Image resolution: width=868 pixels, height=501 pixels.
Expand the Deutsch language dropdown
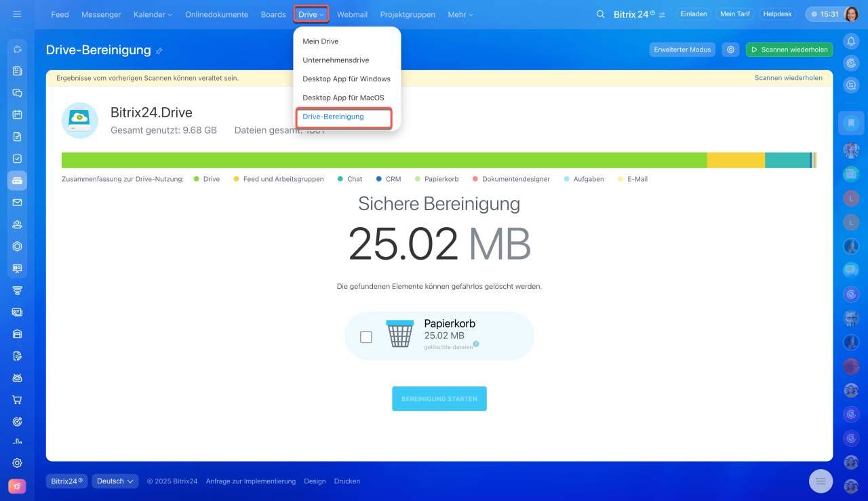click(115, 481)
